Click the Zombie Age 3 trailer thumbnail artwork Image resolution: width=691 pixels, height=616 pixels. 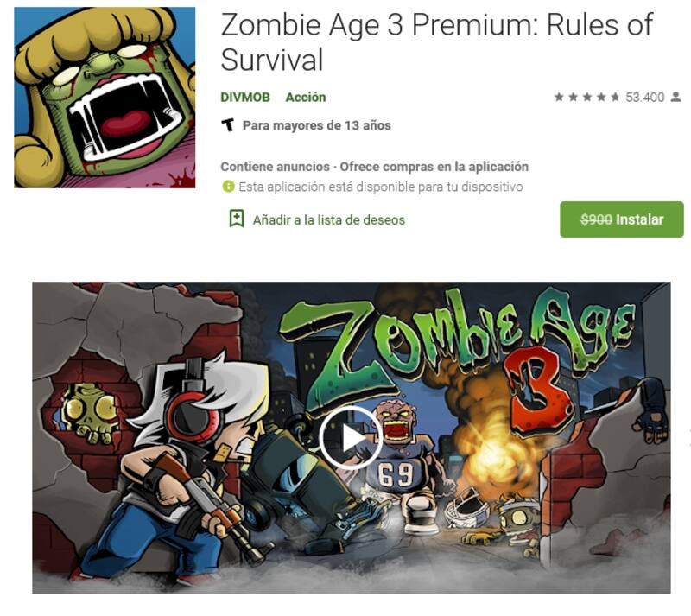point(352,437)
